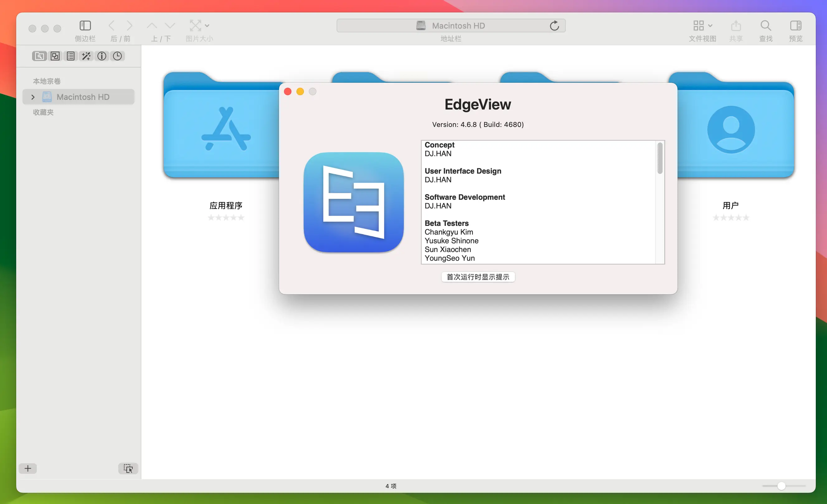Open the history clock tab
The height and width of the screenshot is (504, 827).
point(117,56)
